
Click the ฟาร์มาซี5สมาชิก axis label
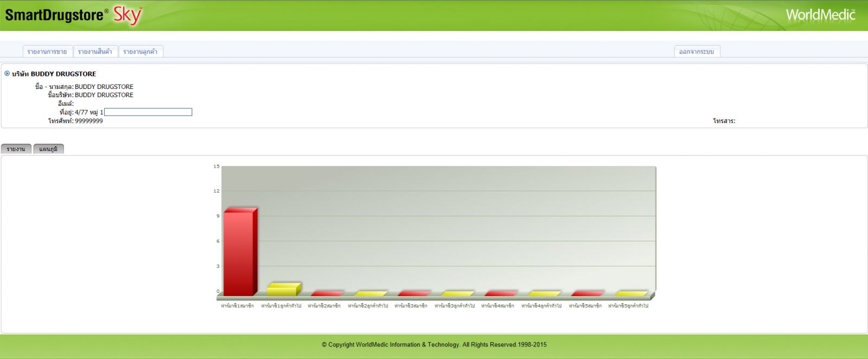[585, 306]
